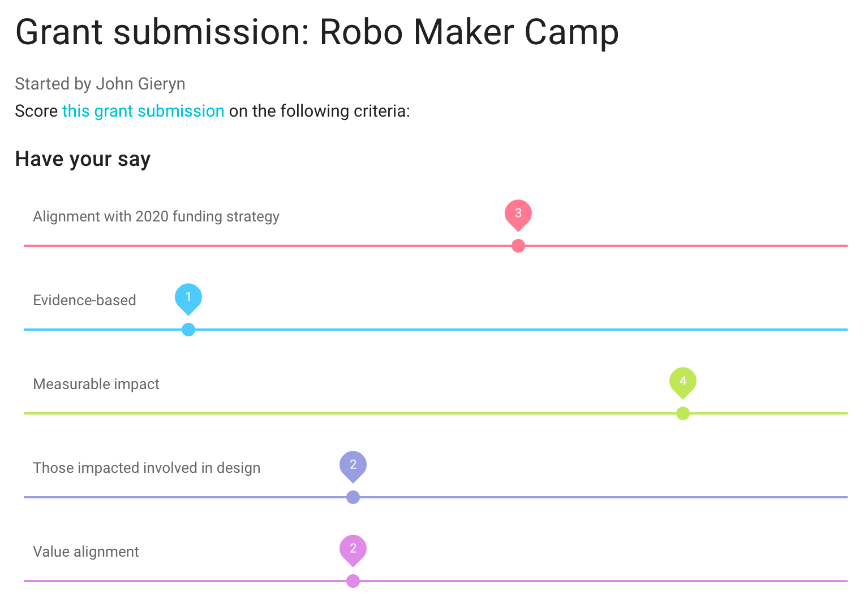Click the green Measurable impact slider handle
This screenshot has width=868, height=615.
683,413
